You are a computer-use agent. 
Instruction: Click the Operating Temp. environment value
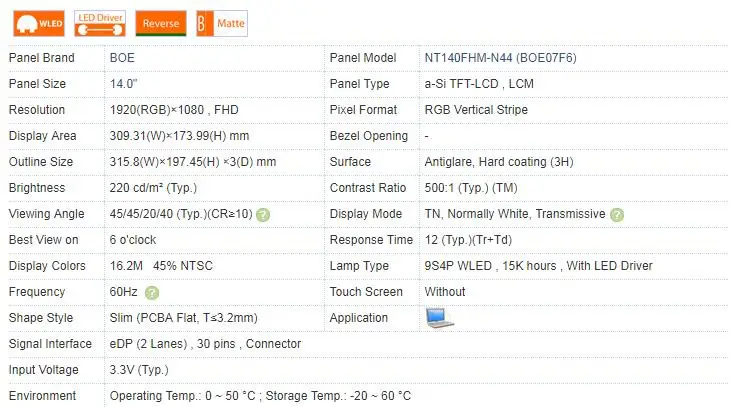coord(260,396)
